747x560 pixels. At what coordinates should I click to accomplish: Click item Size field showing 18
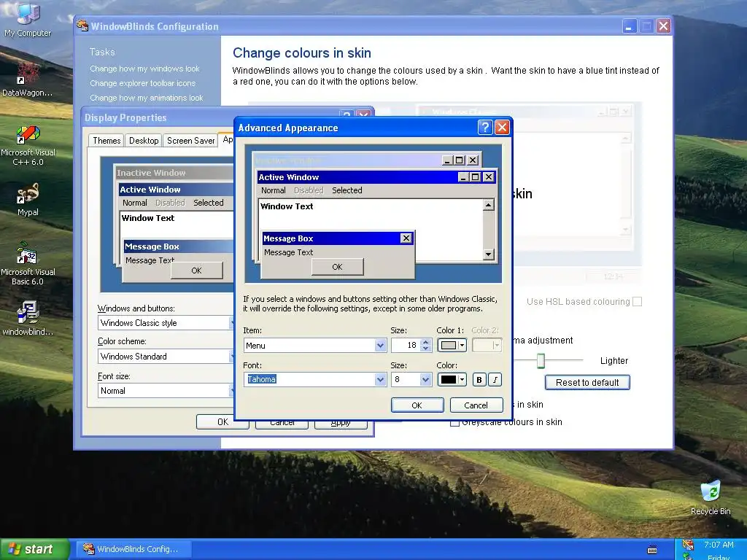(x=406, y=345)
